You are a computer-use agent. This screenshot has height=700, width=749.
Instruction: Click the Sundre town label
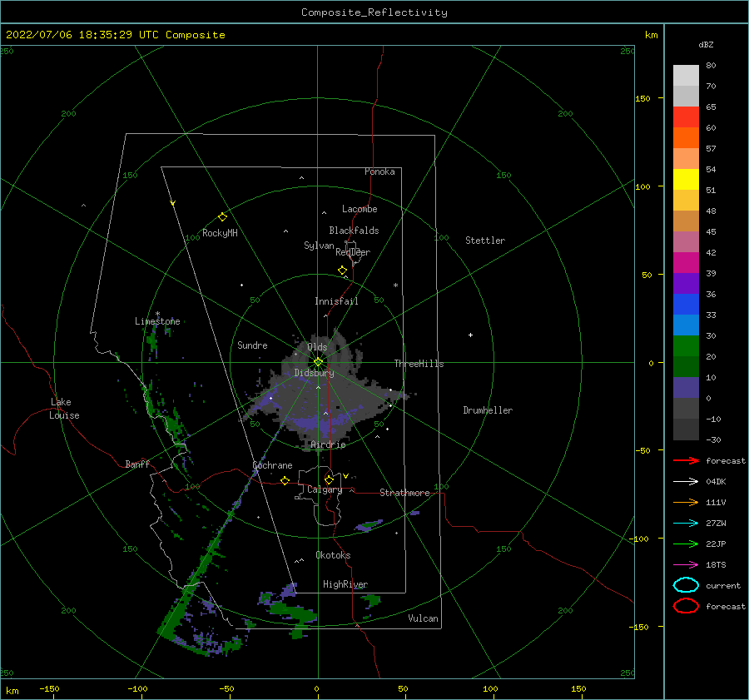(x=252, y=345)
